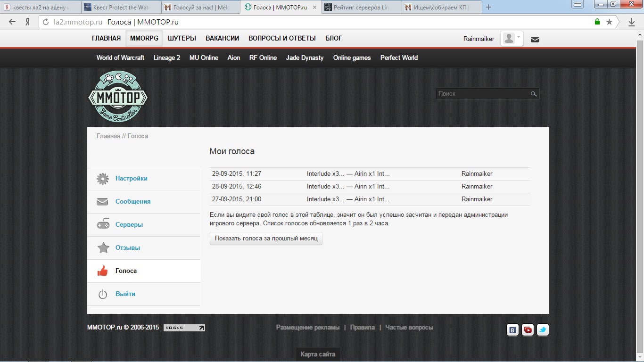Open the MMORPG menu item
Screen dimensions: 644x362
(x=144, y=38)
